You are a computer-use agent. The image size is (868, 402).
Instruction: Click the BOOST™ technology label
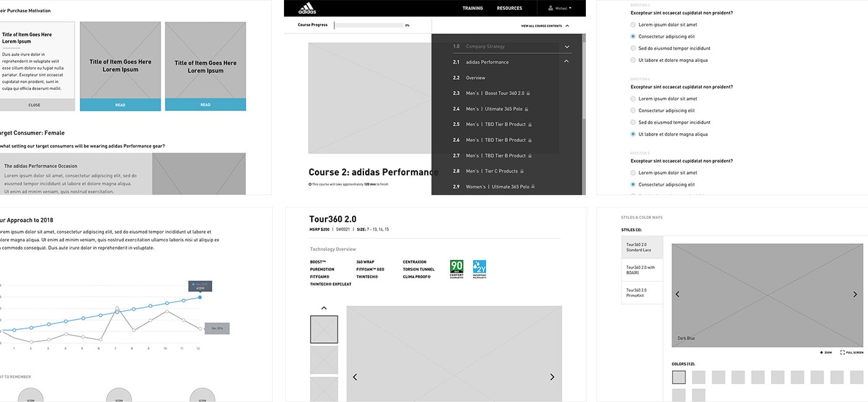(x=318, y=262)
